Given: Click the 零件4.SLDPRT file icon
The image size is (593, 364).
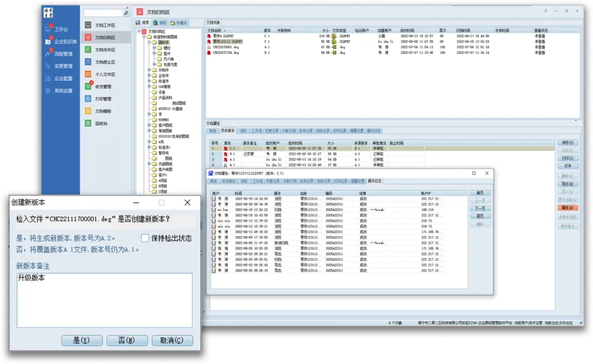Looking at the screenshot, I should (209, 36).
